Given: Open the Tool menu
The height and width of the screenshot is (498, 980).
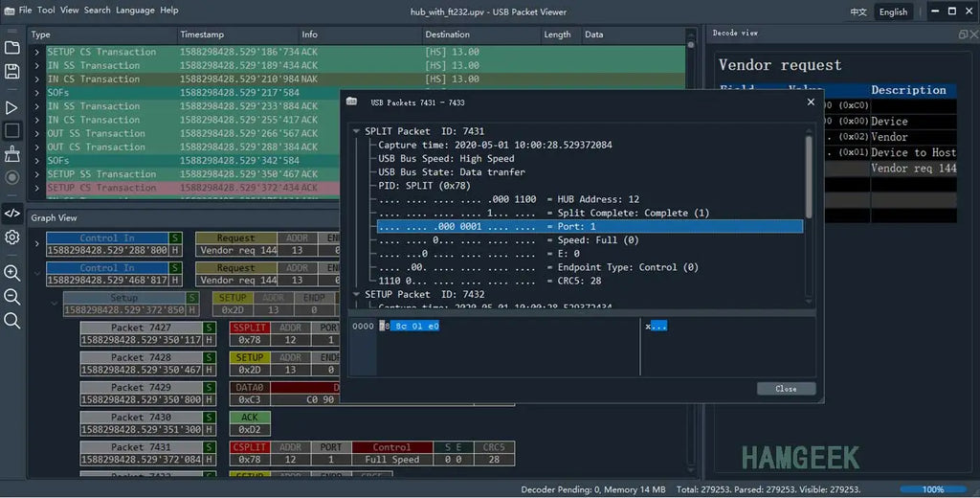Looking at the screenshot, I should pyautogui.click(x=46, y=10).
